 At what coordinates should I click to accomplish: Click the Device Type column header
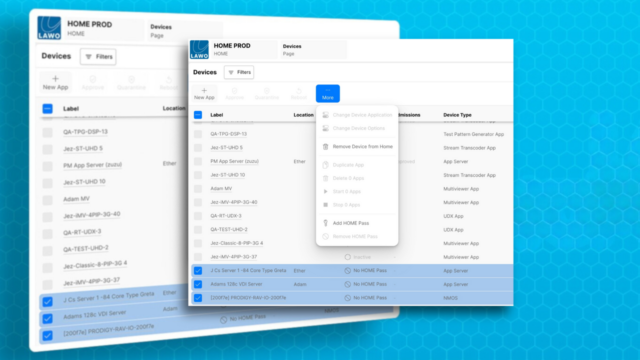pyautogui.click(x=457, y=115)
